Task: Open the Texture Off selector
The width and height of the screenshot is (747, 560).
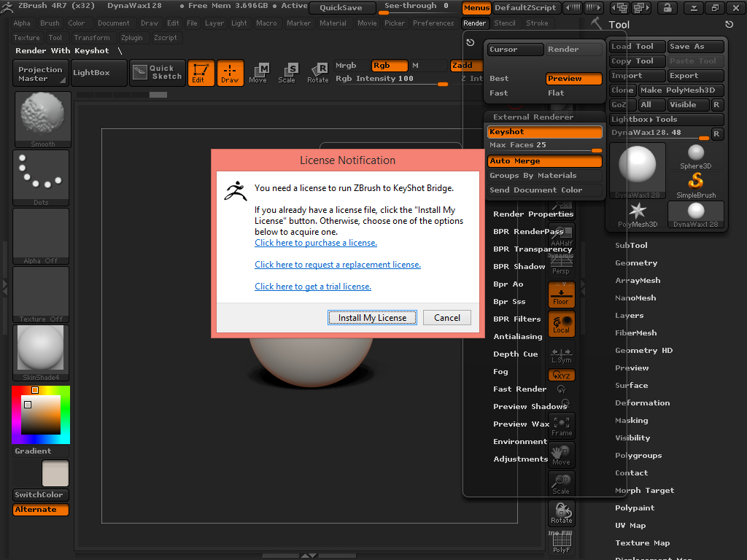Action: pyautogui.click(x=41, y=295)
